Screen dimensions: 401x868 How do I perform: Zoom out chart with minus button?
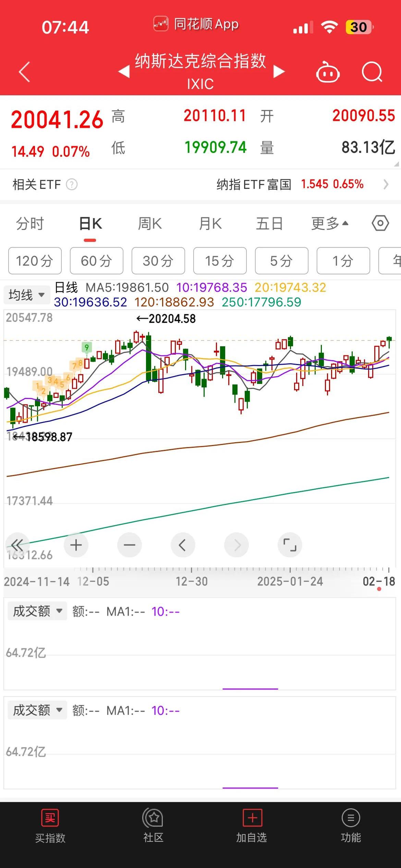click(x=130, y=545)
